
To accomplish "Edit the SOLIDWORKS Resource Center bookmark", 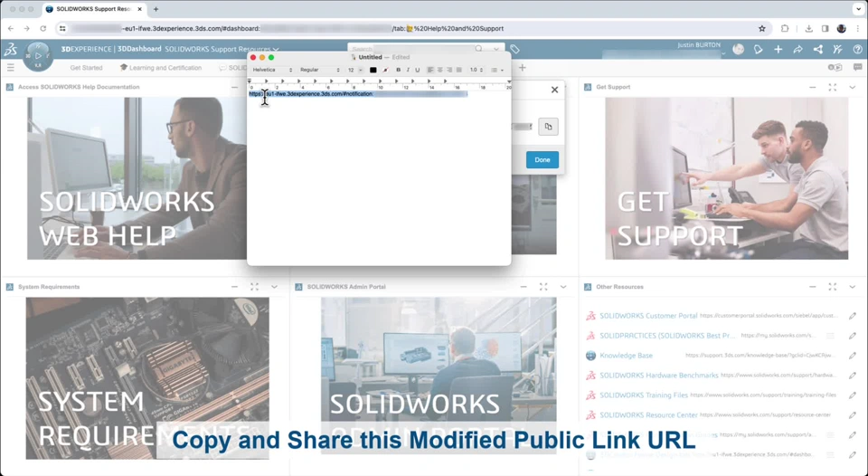I will (853, 415).
